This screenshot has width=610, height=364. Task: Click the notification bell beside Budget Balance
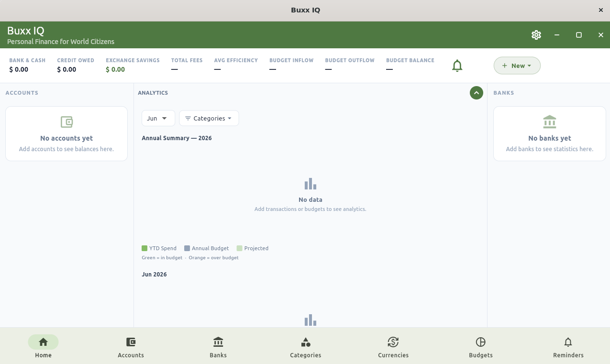457,66
